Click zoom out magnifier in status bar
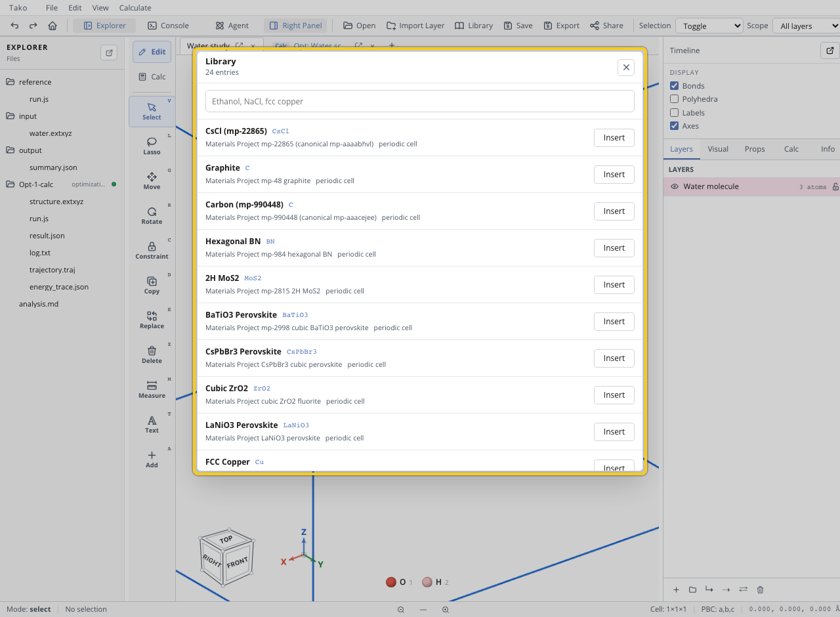The image size is (840, 617). [401, 610]
